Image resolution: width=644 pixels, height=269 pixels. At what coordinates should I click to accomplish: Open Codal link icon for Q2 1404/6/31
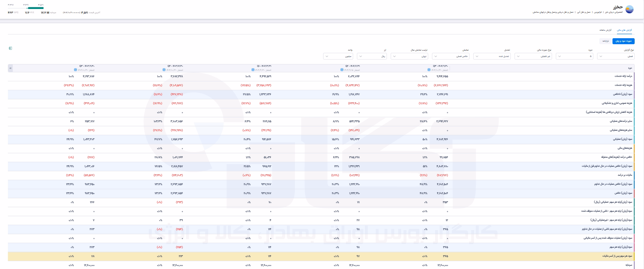pos(342,70)
